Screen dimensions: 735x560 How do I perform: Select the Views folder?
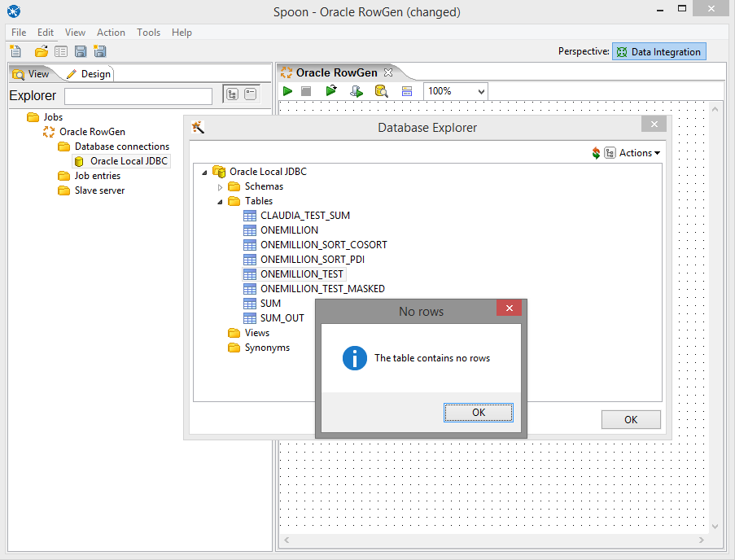pyautogui.click(x=248, y=333)
